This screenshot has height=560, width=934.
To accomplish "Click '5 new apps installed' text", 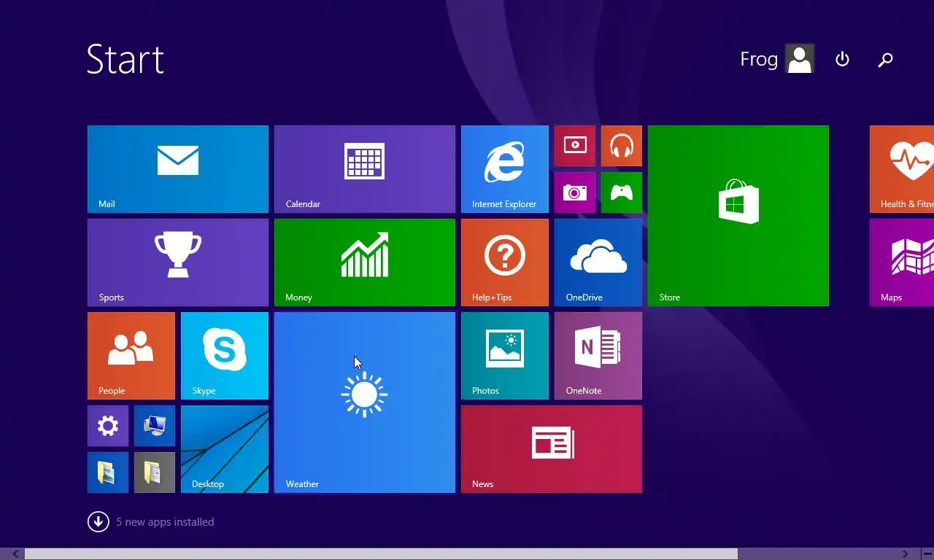I will 166,522.
